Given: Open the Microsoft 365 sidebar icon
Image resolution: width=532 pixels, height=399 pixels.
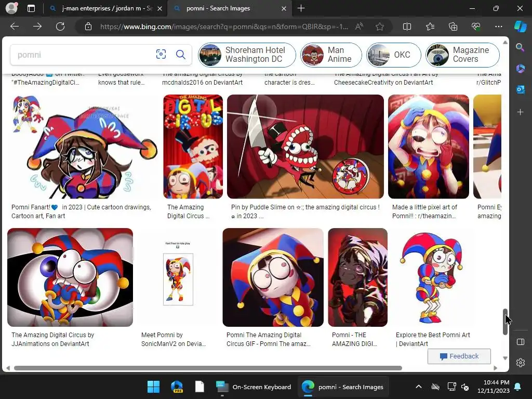Looking at the screenshot, I should [x=520, y=69].
